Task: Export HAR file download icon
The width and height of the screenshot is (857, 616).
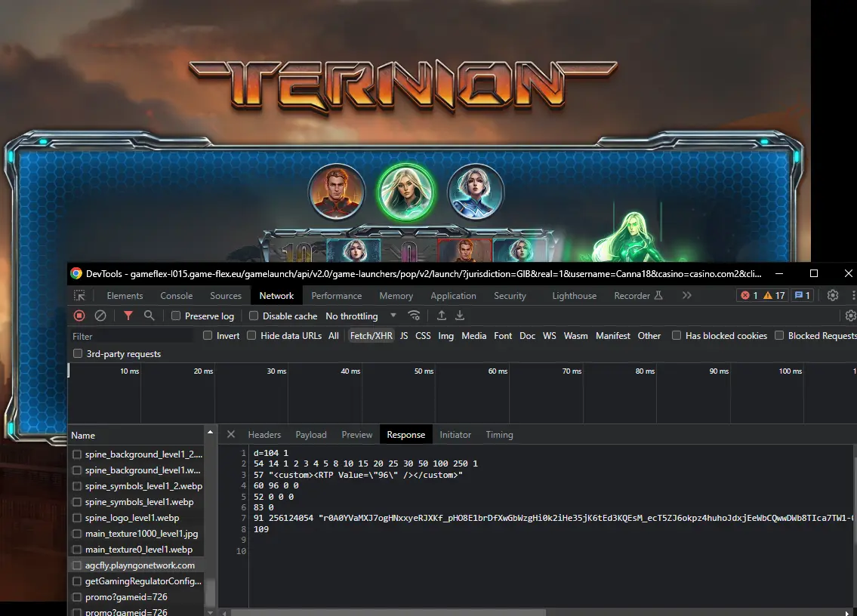Action: tap(460, 316)
